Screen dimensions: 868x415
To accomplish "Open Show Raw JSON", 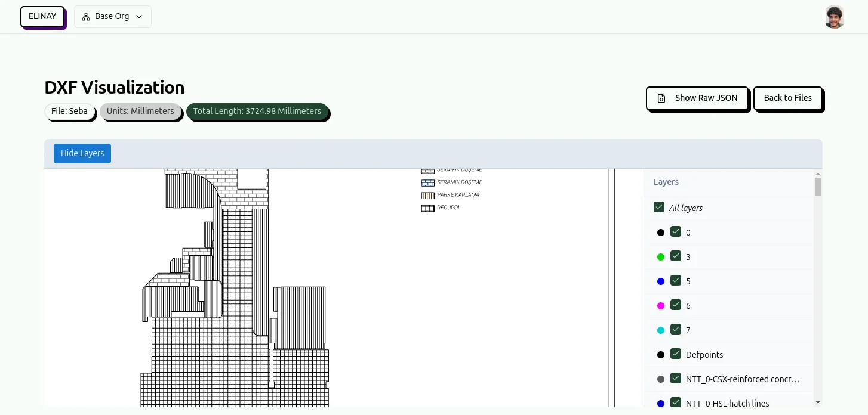I will 697,98.
